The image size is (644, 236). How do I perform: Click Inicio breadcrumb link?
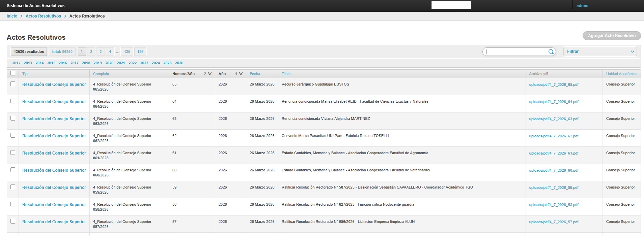coord(12,16)
